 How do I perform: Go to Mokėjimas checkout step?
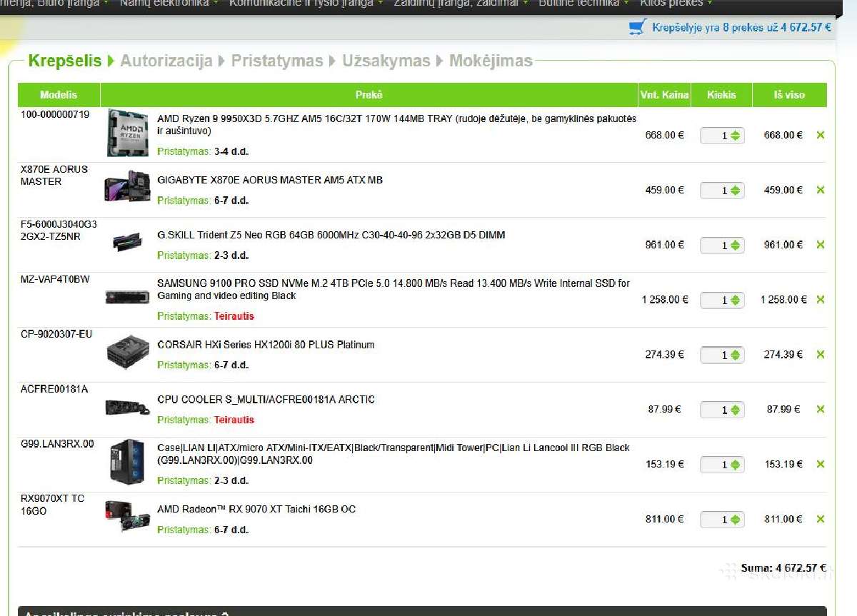[491, 61]
